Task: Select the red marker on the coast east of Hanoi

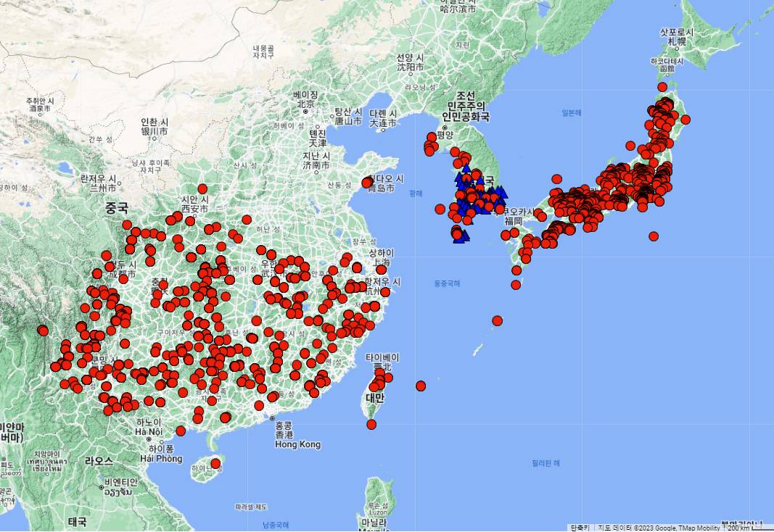Action: [x=181, y=431]
